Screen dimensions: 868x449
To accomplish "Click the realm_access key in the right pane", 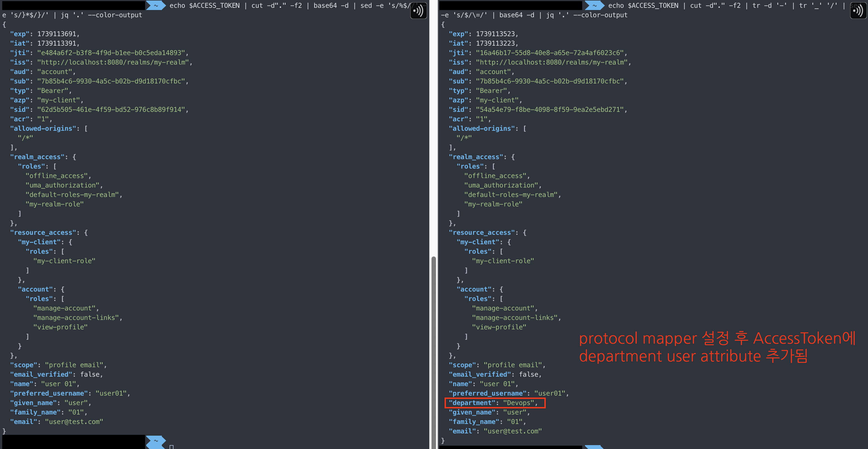I will point(476,157).
